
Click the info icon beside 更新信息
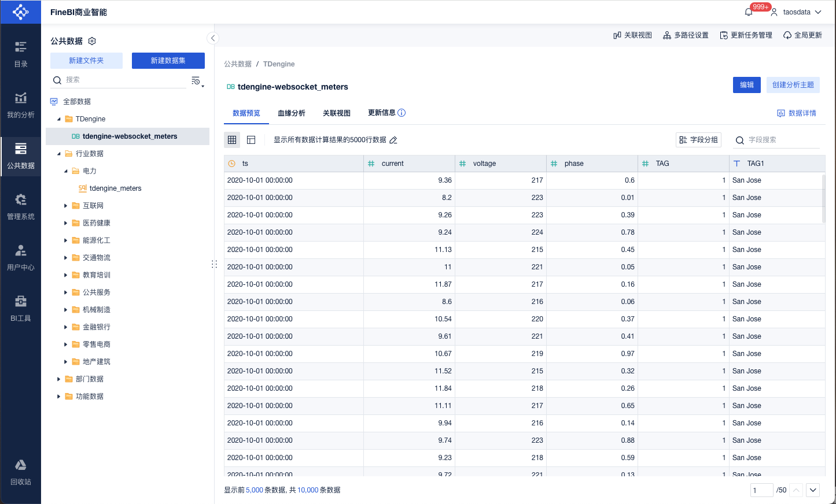coord(402,113)
